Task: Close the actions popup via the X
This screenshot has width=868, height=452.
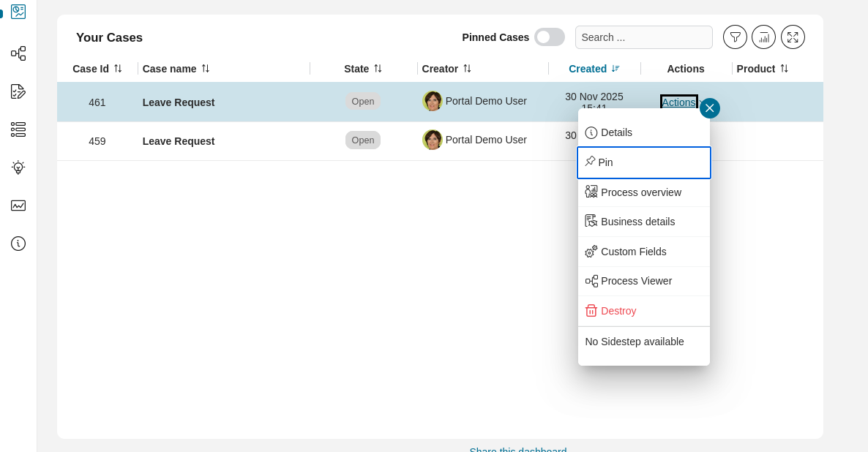Action: coord(709,108)
